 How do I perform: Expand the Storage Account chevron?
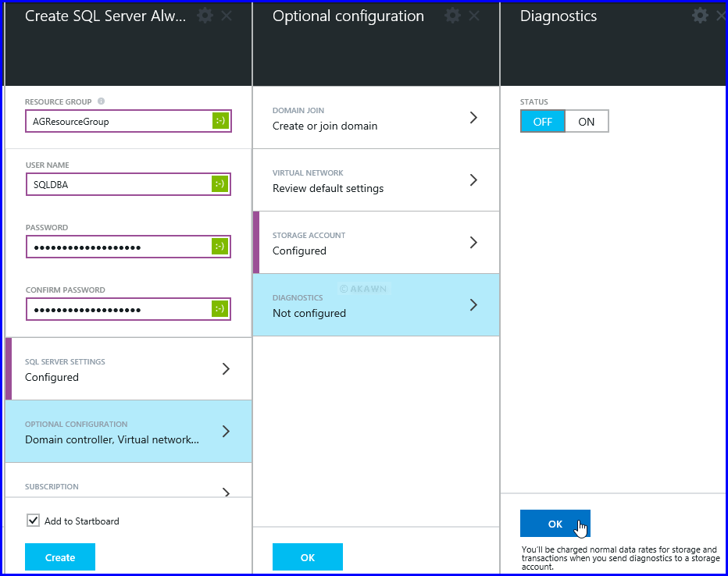click(x=473, y=243)
